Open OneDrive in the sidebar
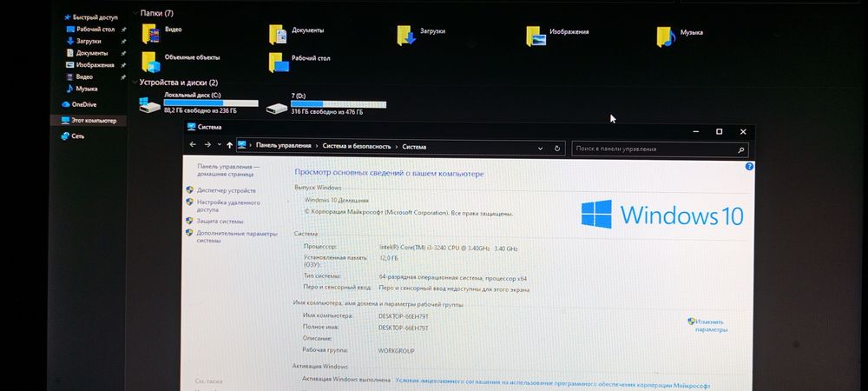This screenshot has width=868, height=391. pos(83,104)
